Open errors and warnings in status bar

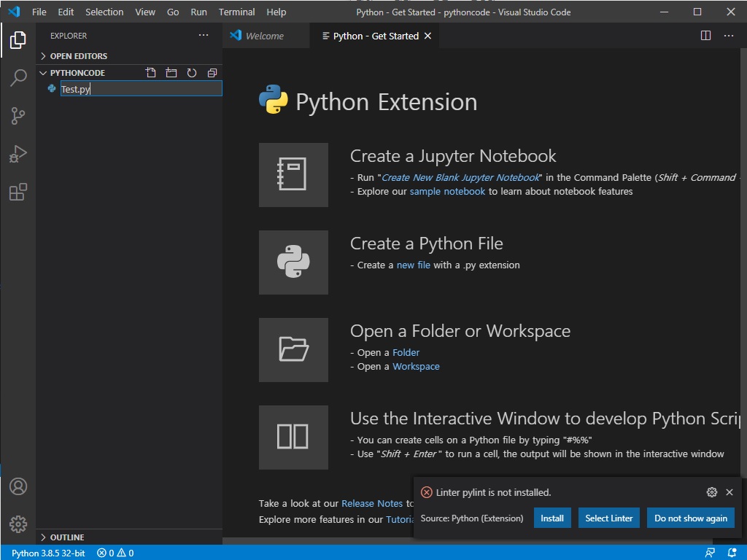[115, 553]
